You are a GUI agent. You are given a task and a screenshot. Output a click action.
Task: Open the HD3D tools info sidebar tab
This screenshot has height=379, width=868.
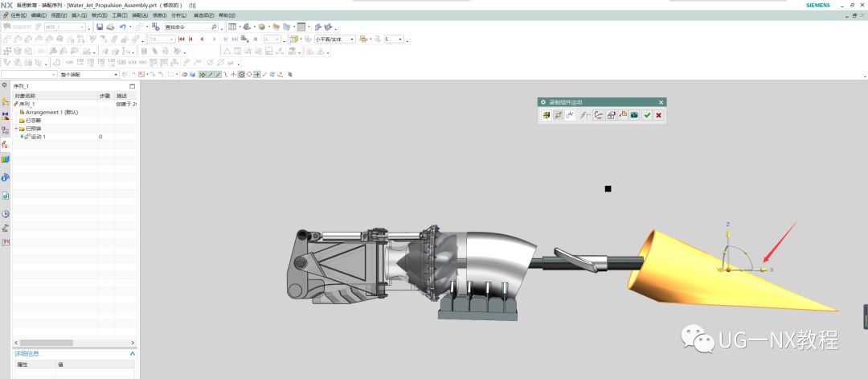click(6, 177)
